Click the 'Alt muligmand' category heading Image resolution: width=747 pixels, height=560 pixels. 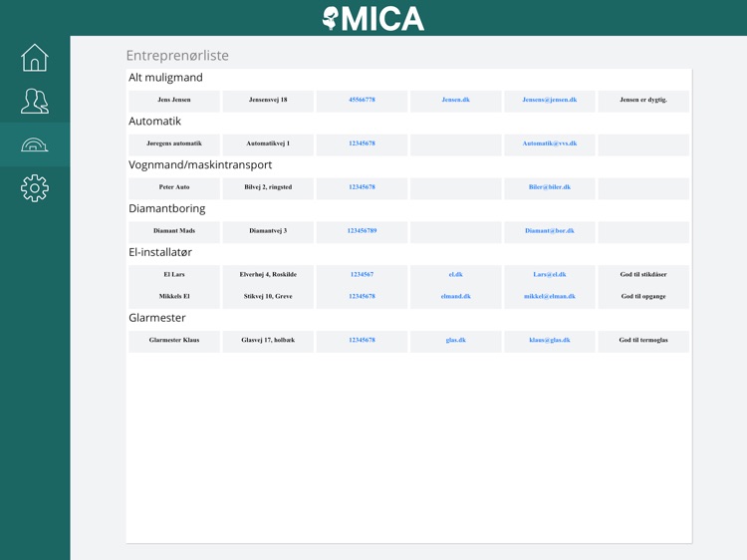(165, 78)
